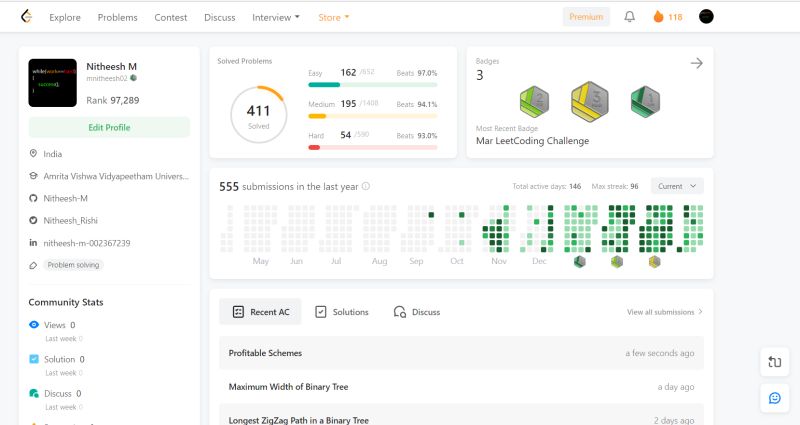Click the Premium button

point(586,17)
